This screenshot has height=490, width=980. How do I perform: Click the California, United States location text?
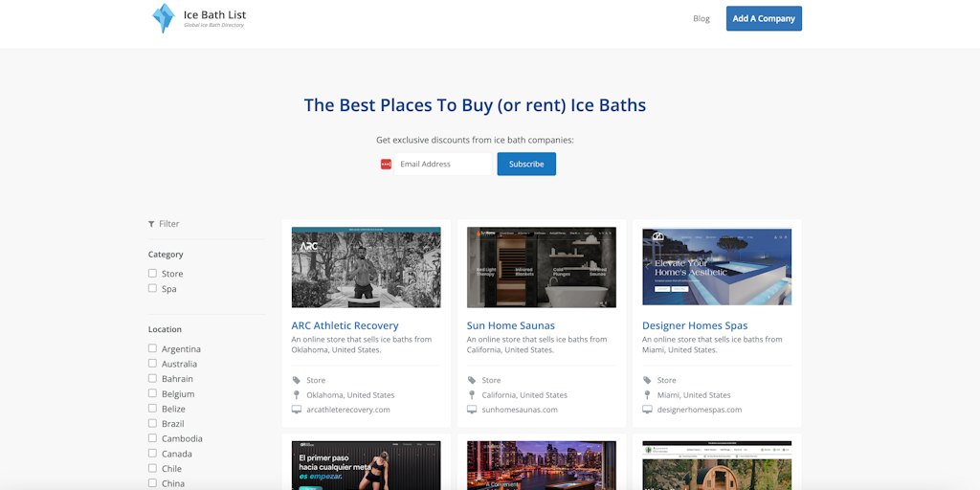(x=524, y=395)
